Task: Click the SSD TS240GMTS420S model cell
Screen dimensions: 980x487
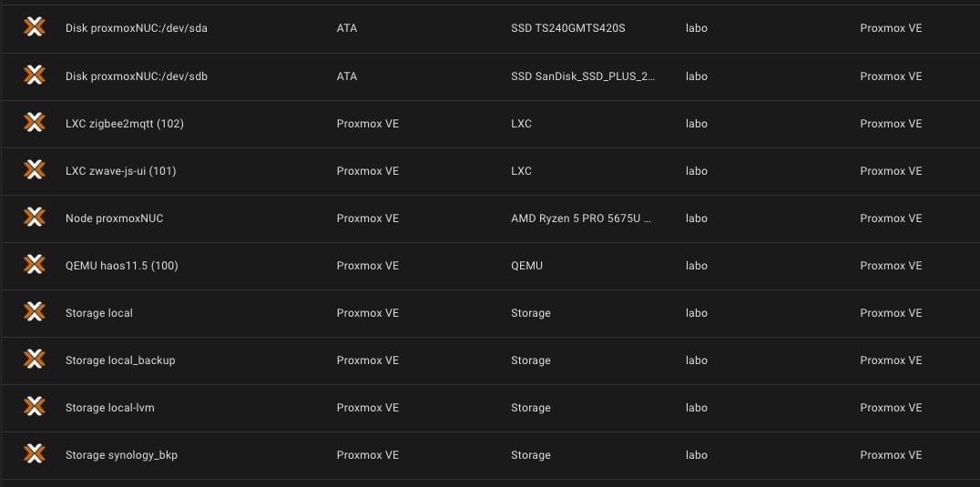Action: point(567,29)
